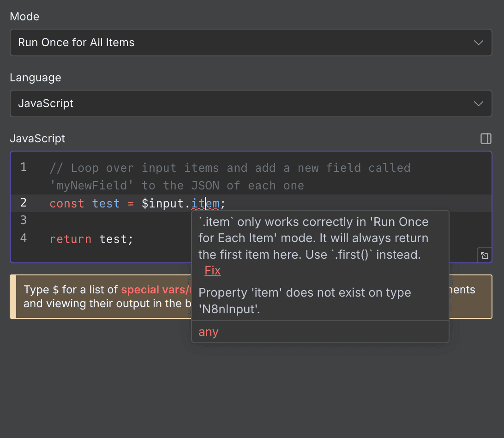Open the Mode selector showing 'Run Once for All Items'
The height and width of the screenshot is (438, 504).
[185, 43]
